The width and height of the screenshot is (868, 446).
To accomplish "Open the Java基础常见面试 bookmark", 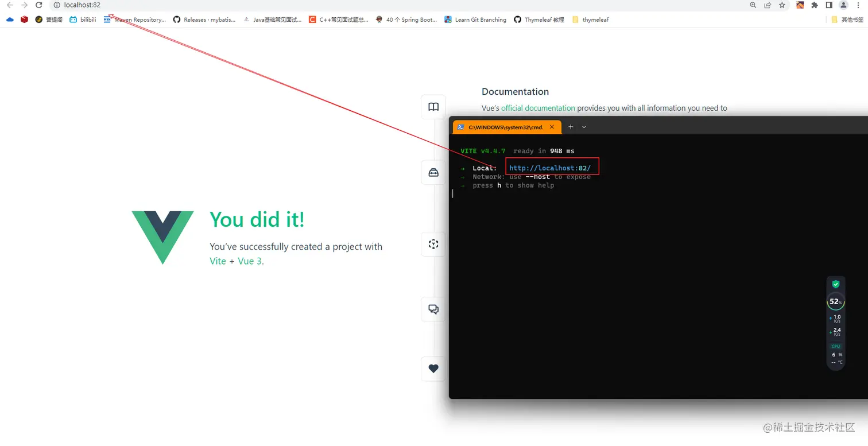I will click(272, 20).
